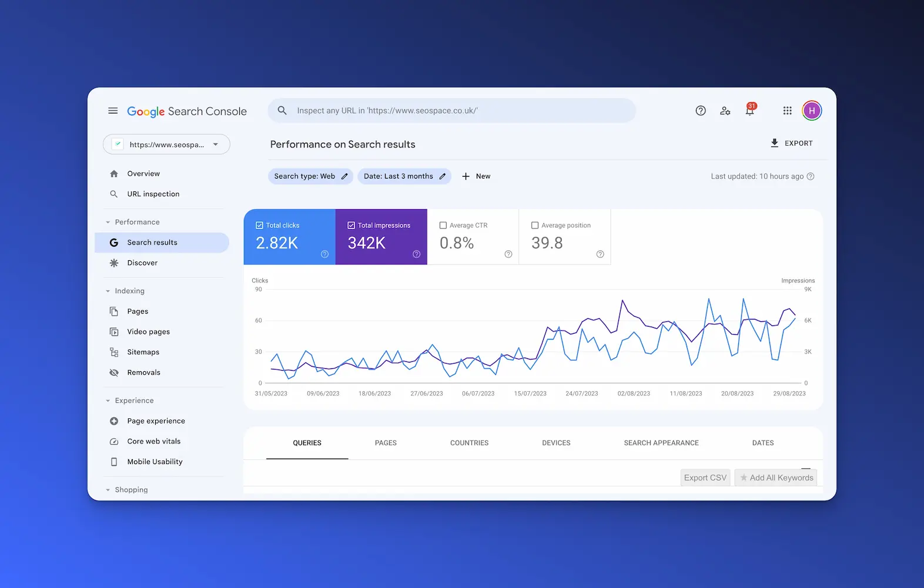This screenshot has width=924, height=588.
Task: Check the Average CTR checkbox
Action: click(443, 225)
